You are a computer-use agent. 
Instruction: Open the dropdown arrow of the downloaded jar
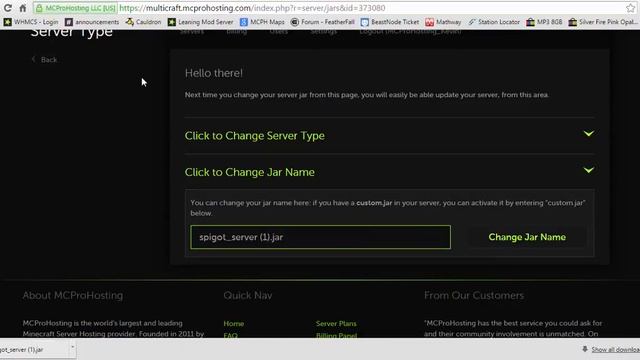72,347
